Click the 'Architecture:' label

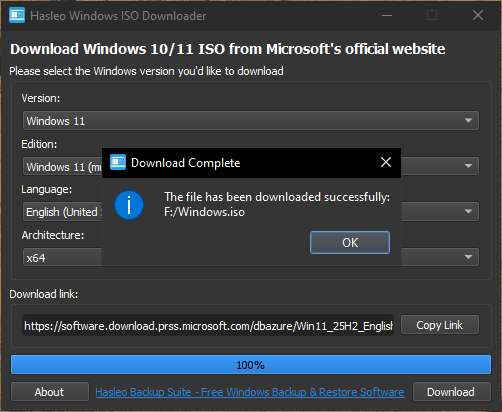point(53,235)
